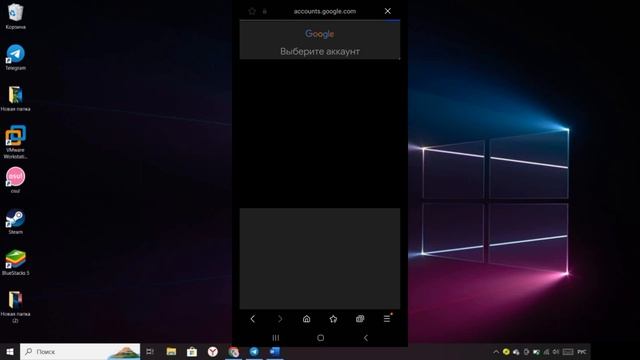Open the accounts.google.com address bar
Viewport: 640px width, 360px height.
324,11
